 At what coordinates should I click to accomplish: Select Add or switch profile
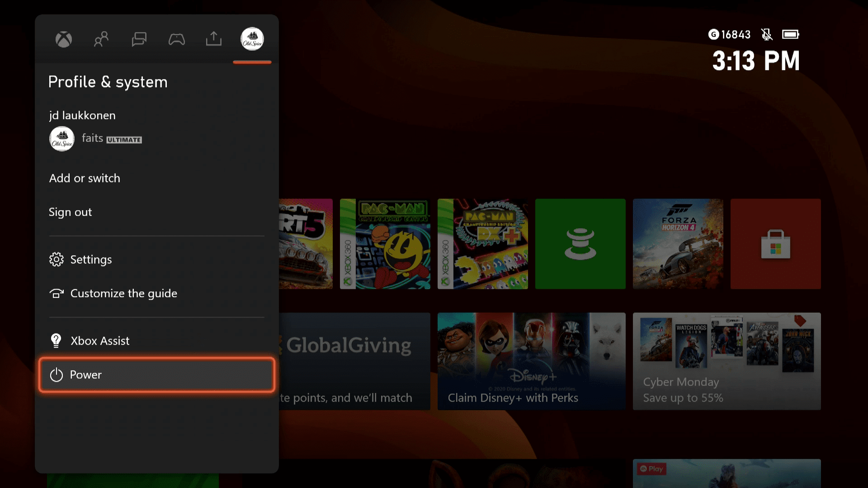pyautogui.click(x=84, y=178)
